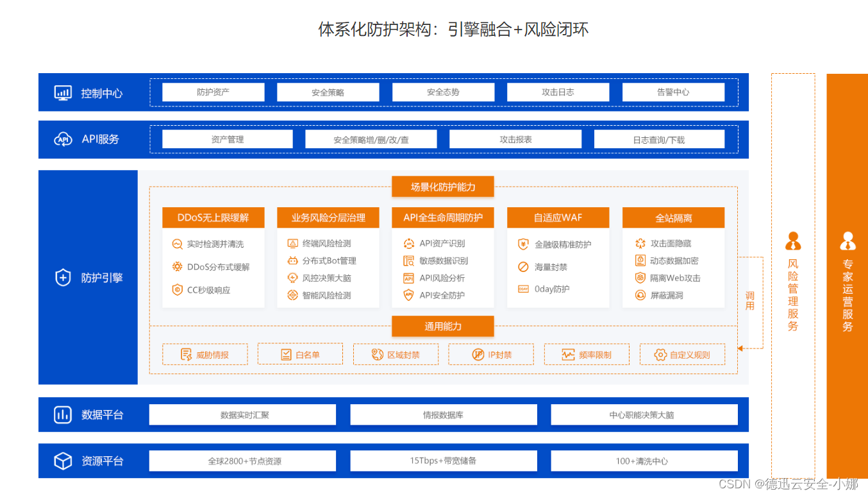This screenshot has height=496, width=868.
Task: Select the 防护资产 box
Action: 213,92
